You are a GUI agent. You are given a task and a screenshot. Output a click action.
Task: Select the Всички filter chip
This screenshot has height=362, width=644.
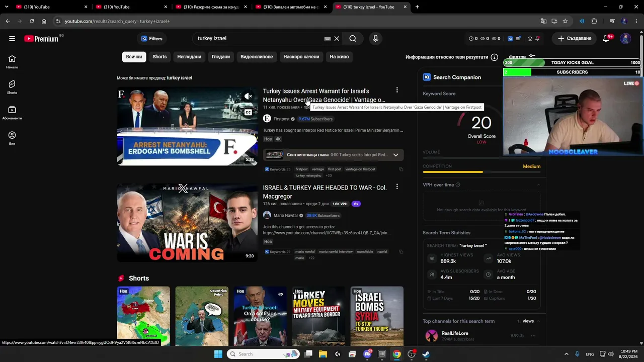pos(134,57)
